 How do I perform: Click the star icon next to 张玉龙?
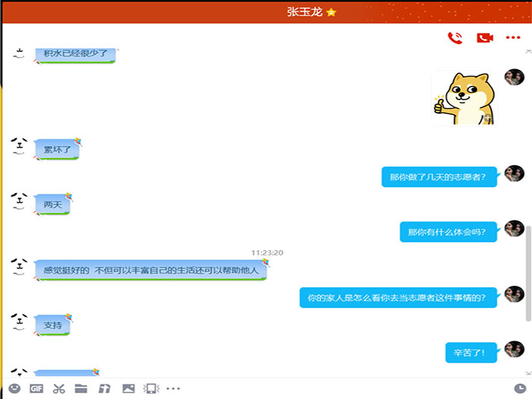point(331,13)
